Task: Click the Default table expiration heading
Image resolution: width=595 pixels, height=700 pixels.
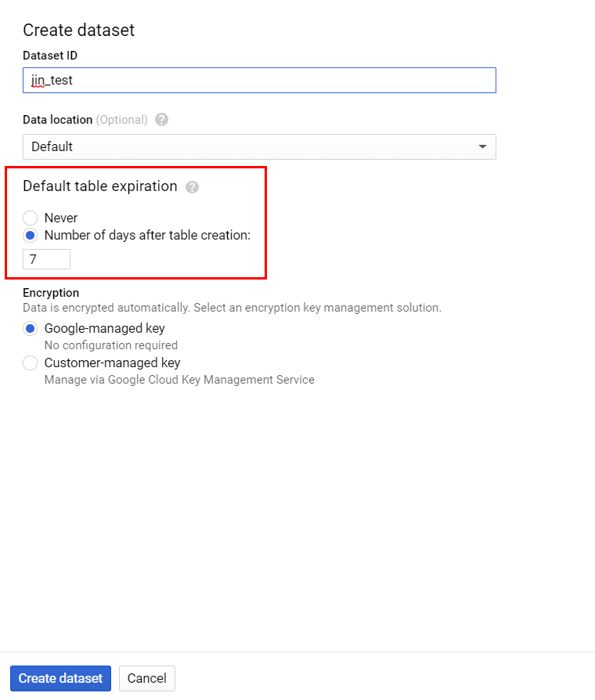Action: click(98, 186)
